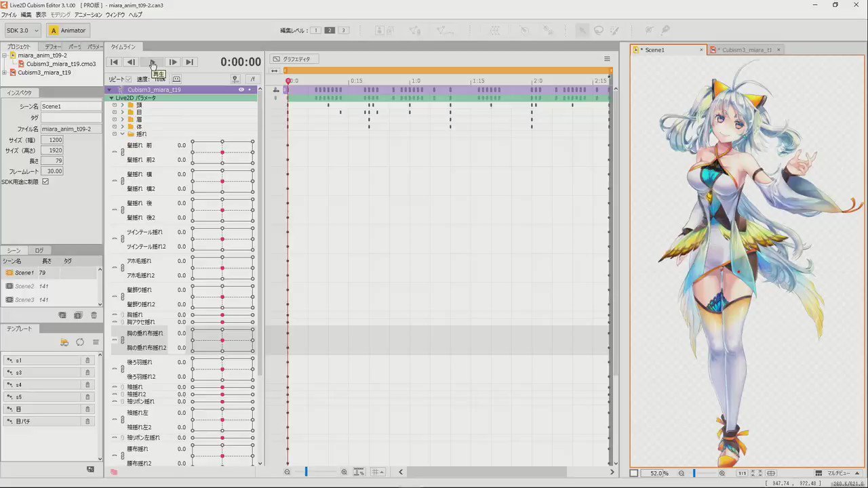Open the 編集 menu
The image size is (868, 488).
coord(26,15)
